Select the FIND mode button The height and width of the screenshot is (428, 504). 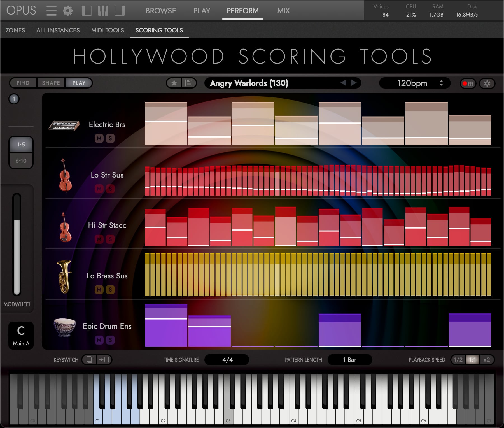23,83
